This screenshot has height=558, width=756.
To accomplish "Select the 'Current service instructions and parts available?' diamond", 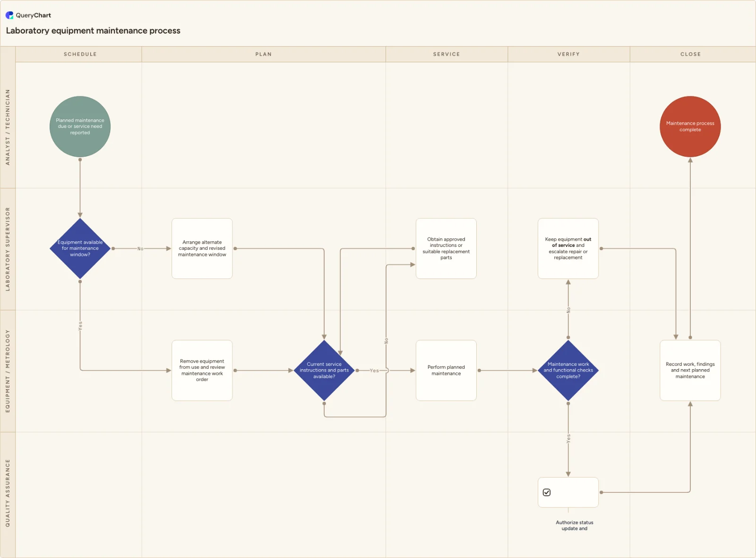I will coord(324,371).
